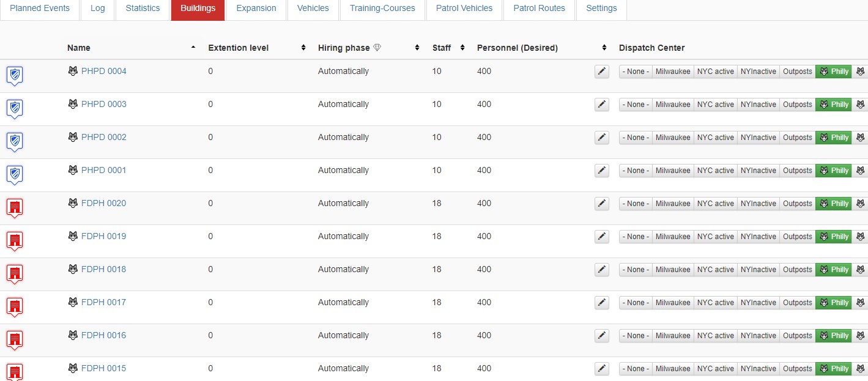Switch to the Vehicles tab

(x=313, y=9)
